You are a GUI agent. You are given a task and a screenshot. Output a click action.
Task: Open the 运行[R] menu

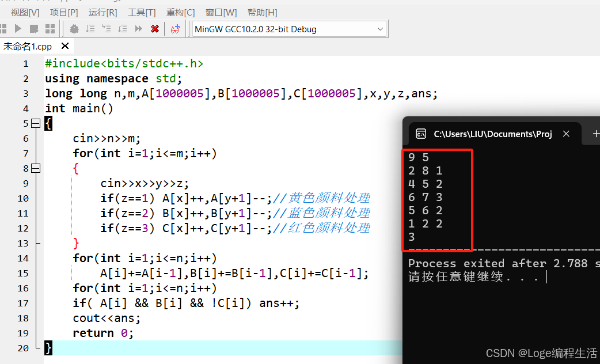point(102,13)
